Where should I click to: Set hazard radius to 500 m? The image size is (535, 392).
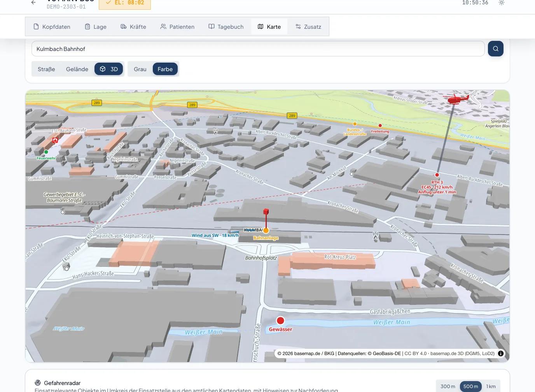tap(471, 387)
